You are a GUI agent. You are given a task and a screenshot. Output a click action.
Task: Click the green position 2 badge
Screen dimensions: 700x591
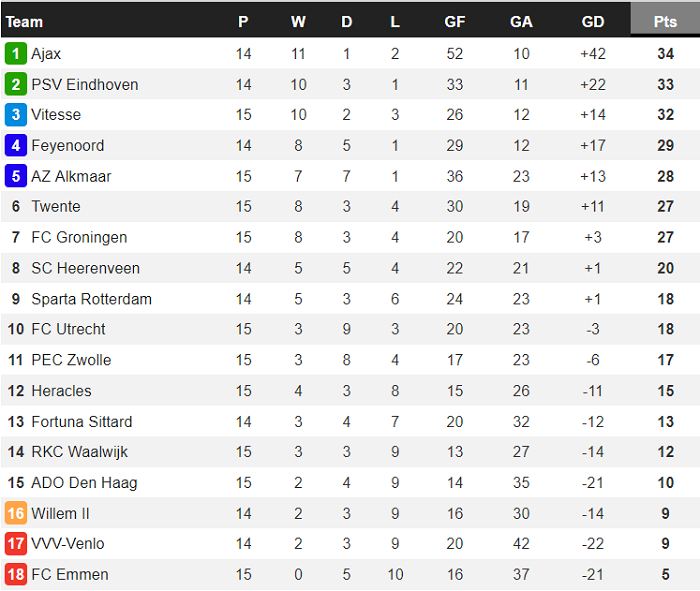point(15,85)
